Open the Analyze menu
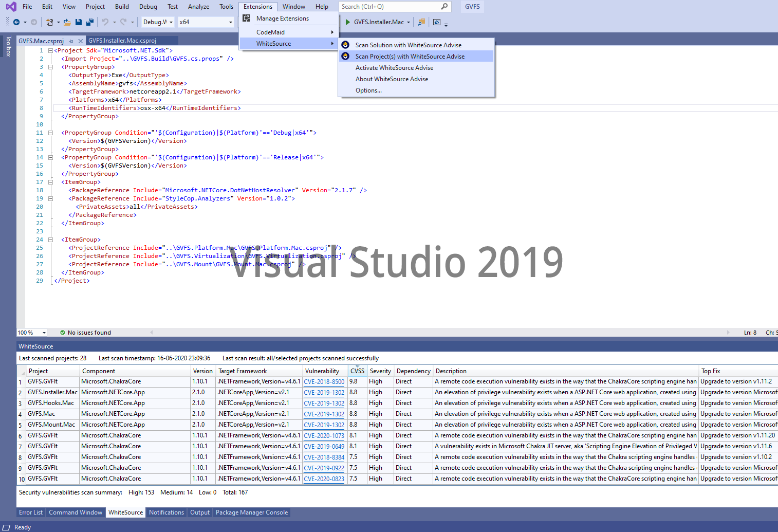The height and width of the screenshot is (532, 778). tap(198, 7)
